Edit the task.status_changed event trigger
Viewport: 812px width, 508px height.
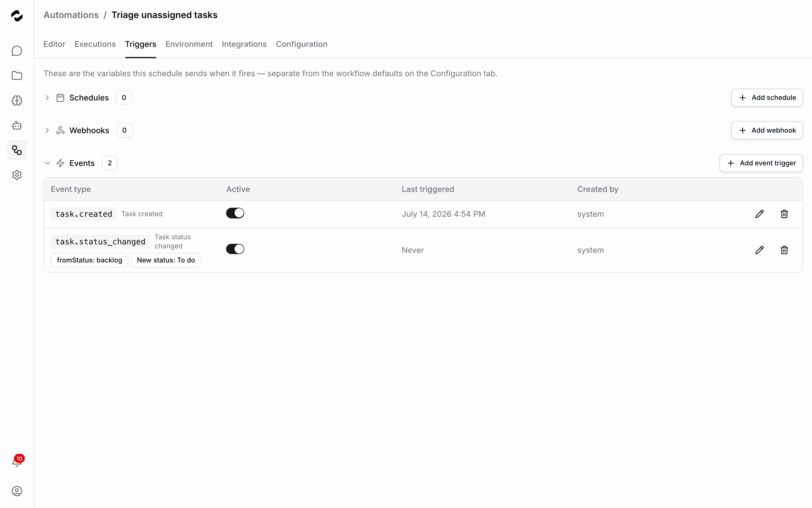pos(759,250)
